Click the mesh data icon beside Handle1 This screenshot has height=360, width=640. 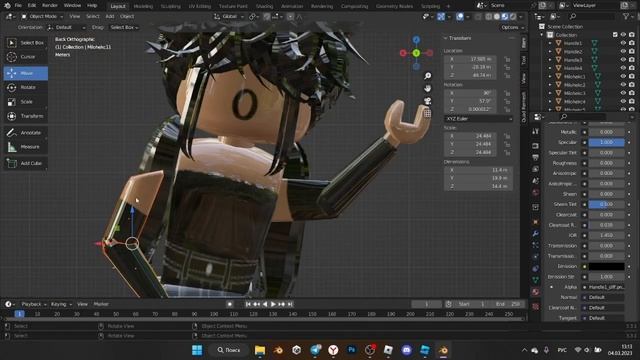click(595, 43)
